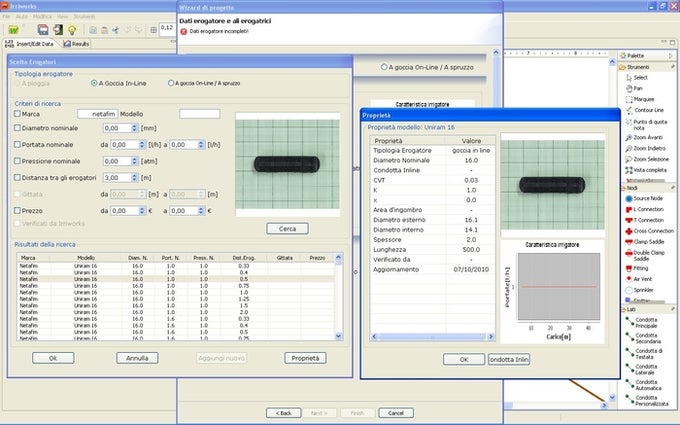Viewport: 680px width, 425px height.
Task: Tick the Pressione nominale checkbox
Action: tap(18, 161)
